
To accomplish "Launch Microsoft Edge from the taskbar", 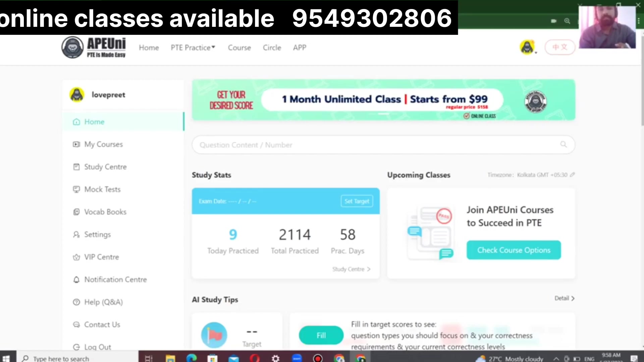I will (x=192, y=358).
